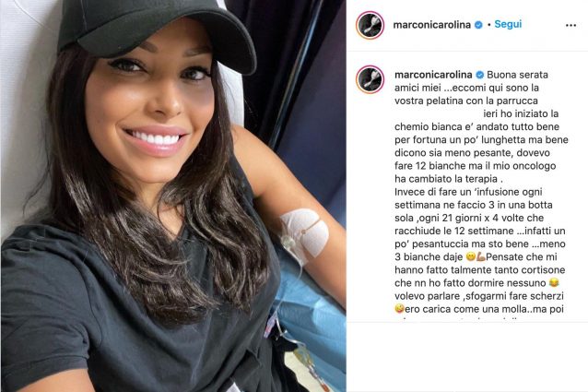Click the grinning emoji after "daje"

coord(471,257)
